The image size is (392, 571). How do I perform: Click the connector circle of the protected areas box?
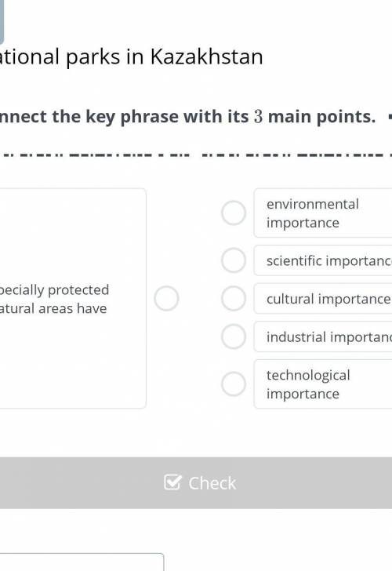click(x=166, y=299)
